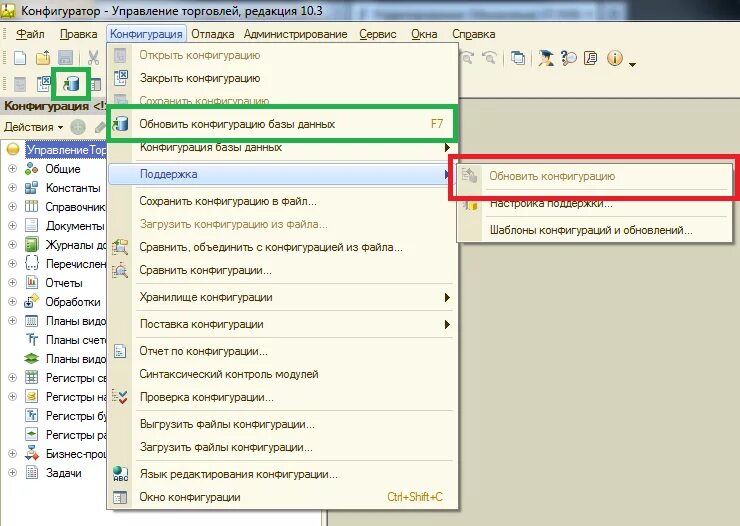The image size is (740, 526).
Task: Expand the Бизнес-процессы tree node
Action: pyautogui.click(x=13, y=453)
